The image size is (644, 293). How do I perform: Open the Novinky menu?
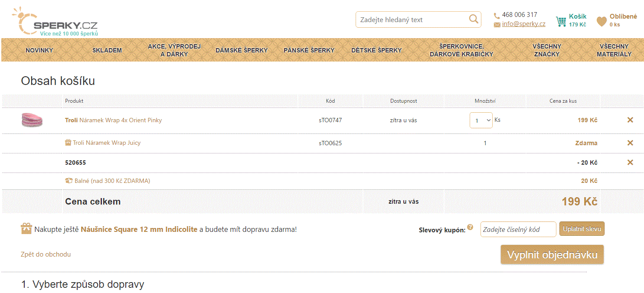tap(39, 50)
